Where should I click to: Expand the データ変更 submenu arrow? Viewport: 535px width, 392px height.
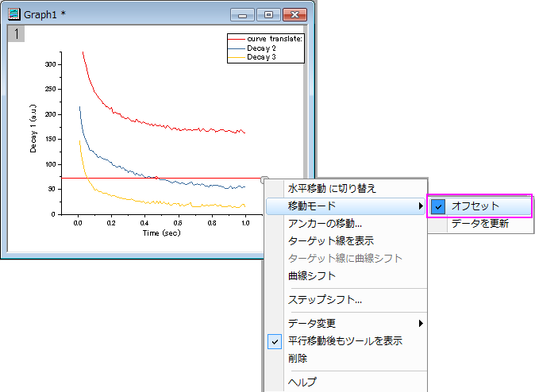(x=421, y=323)
